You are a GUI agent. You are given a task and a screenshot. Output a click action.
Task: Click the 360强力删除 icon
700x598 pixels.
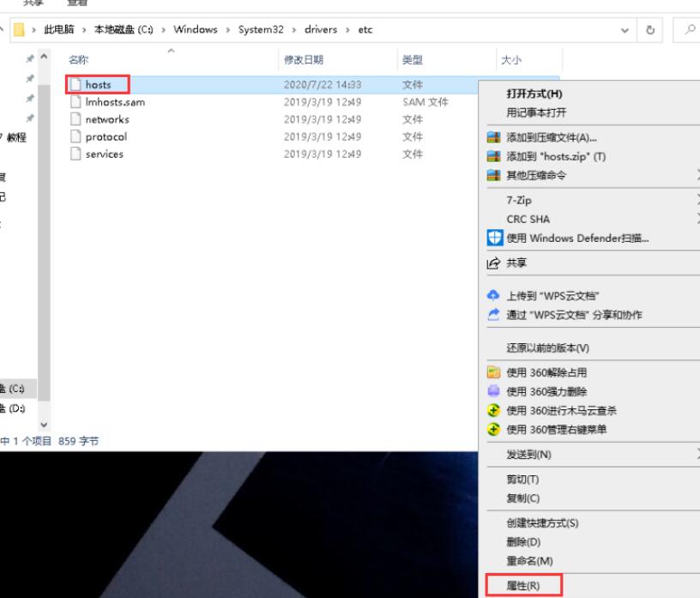click(493, 391)
